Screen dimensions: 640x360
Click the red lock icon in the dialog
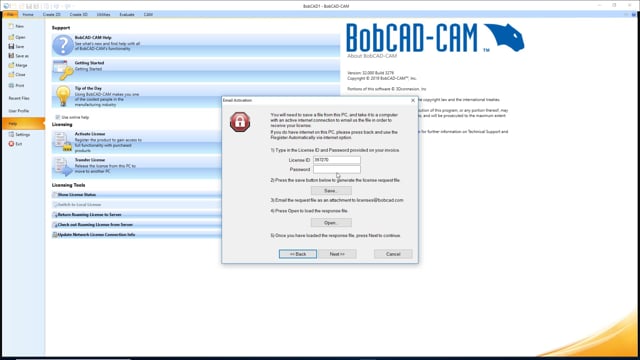tap(240, 122)
